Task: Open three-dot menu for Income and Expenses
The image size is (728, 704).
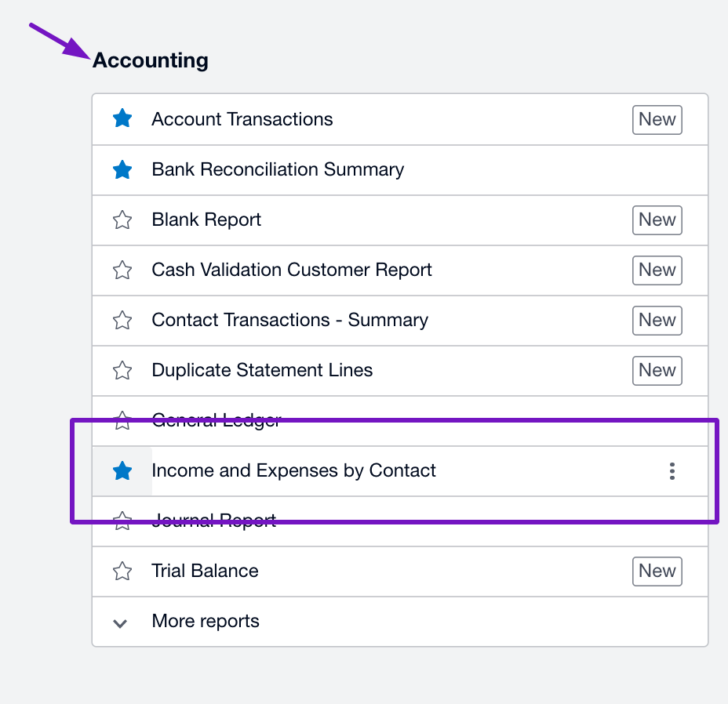Action: [x=672, y=471]
